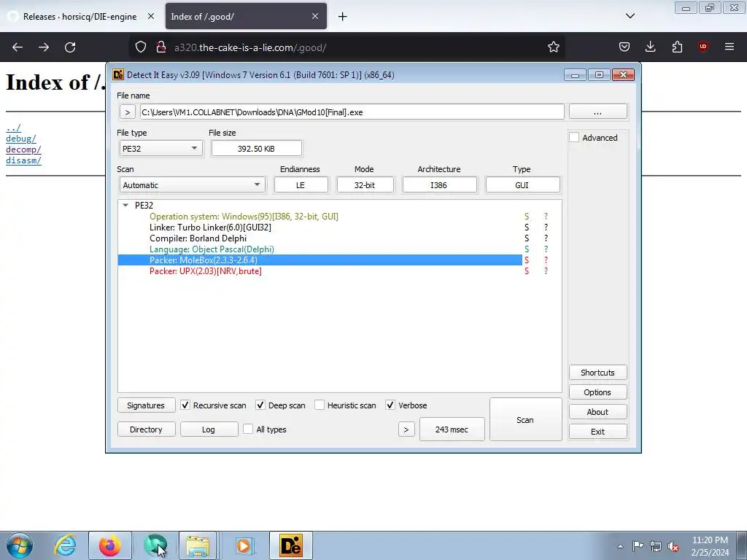Image resolution: width=747 pixels, height=560 pixels.
Task: Save page to Pocket
Action: (624, 47)
